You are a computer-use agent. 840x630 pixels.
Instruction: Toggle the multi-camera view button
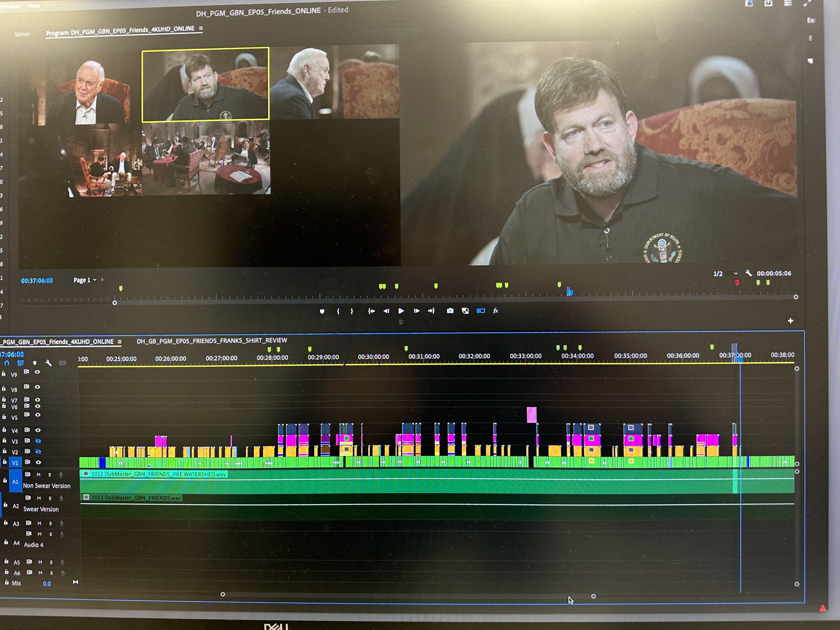(480, 311)
